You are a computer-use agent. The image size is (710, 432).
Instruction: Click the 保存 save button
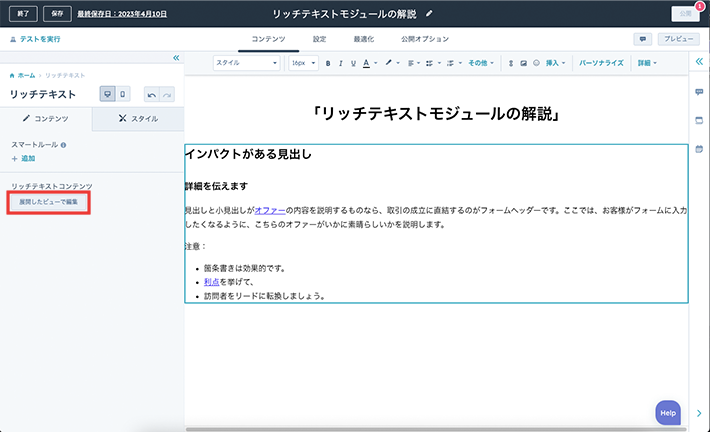tap(57, 14)
